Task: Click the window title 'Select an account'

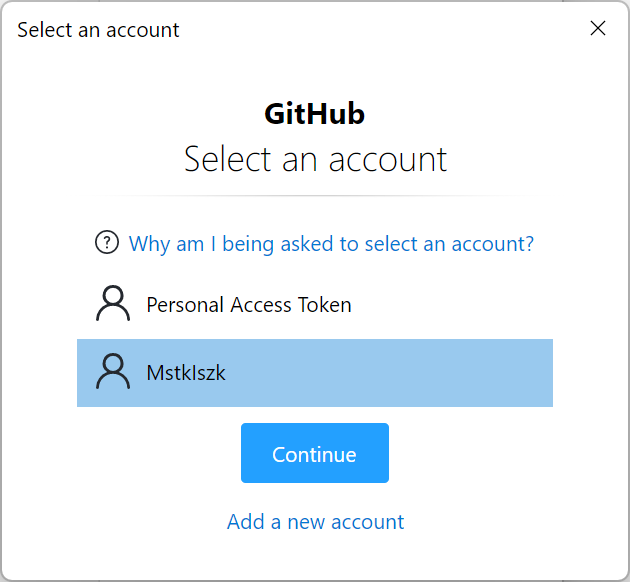Action: coord(98,30)
